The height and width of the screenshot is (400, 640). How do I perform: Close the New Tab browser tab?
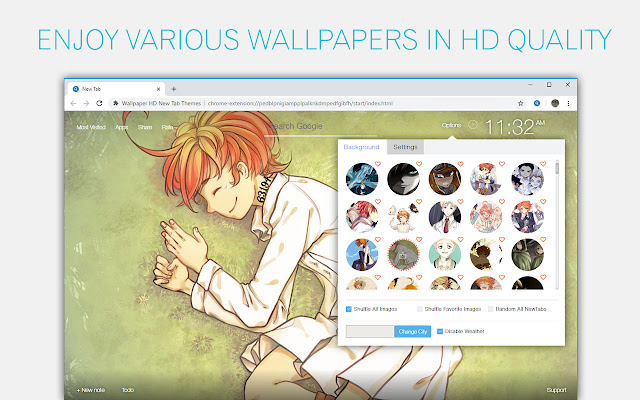(158, 89)
